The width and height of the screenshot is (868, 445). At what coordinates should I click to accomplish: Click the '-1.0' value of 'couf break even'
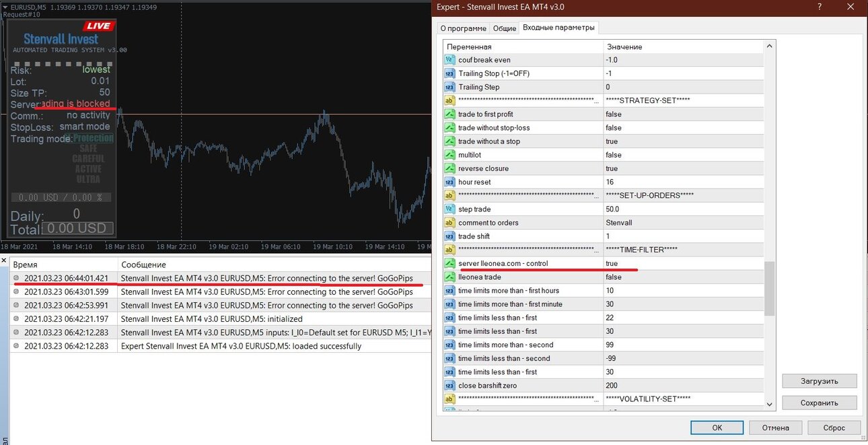click(x=612, y=60)
